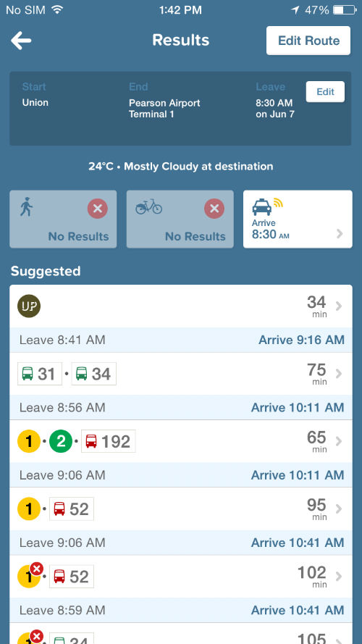Screen dimensions: 362x644
Task: Tap the walking figure icon
Action: [26, 207]
